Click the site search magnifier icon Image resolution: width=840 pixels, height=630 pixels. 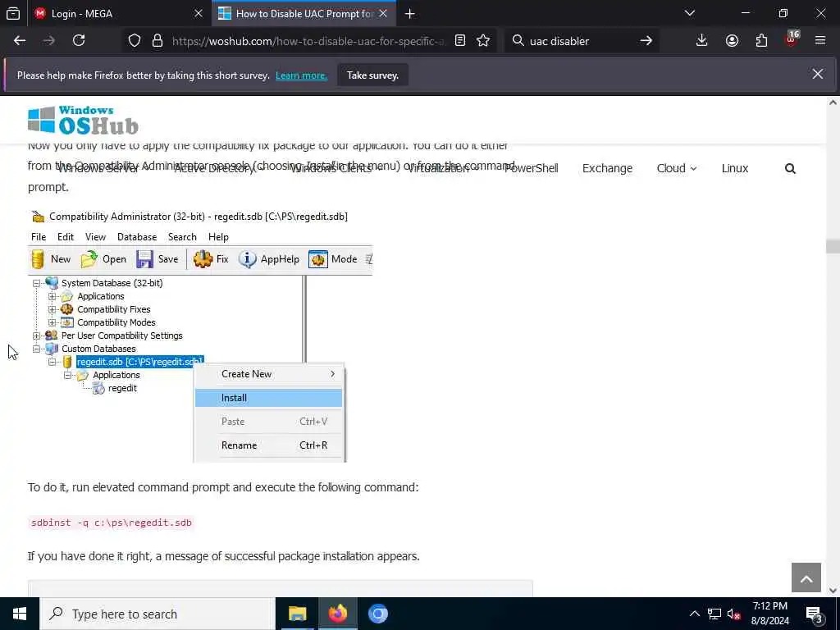790,169
